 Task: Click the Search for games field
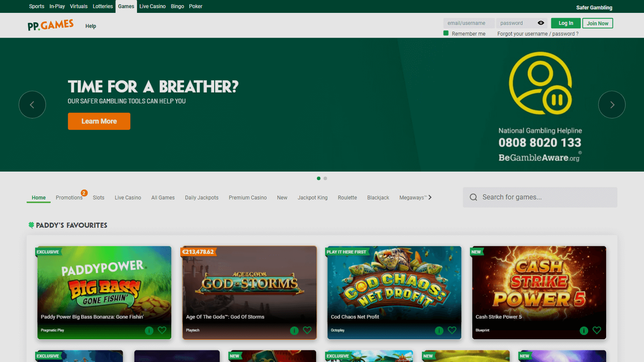540,197
